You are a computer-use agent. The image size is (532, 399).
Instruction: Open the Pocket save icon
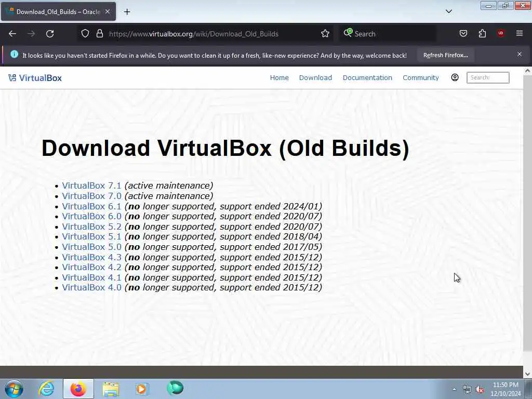463,34
